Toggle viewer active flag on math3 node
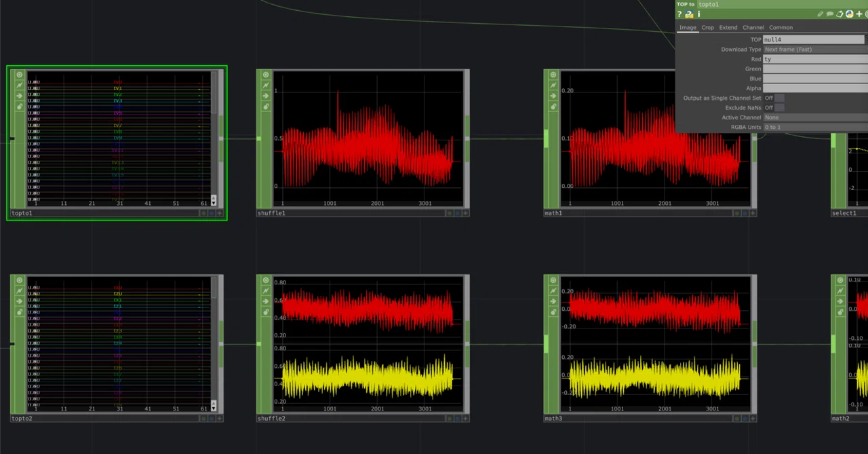 coord(553,280)
